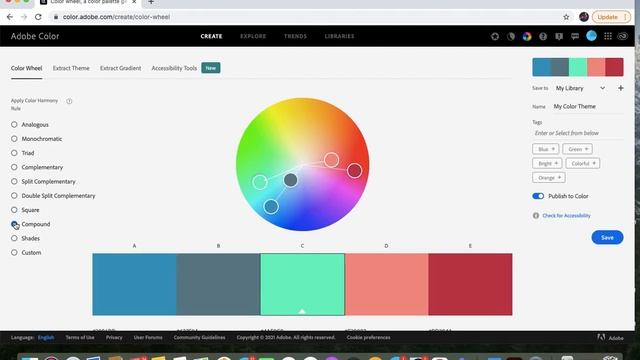
Task: Open Community Guidelines footer link
Action: (199, 338)
